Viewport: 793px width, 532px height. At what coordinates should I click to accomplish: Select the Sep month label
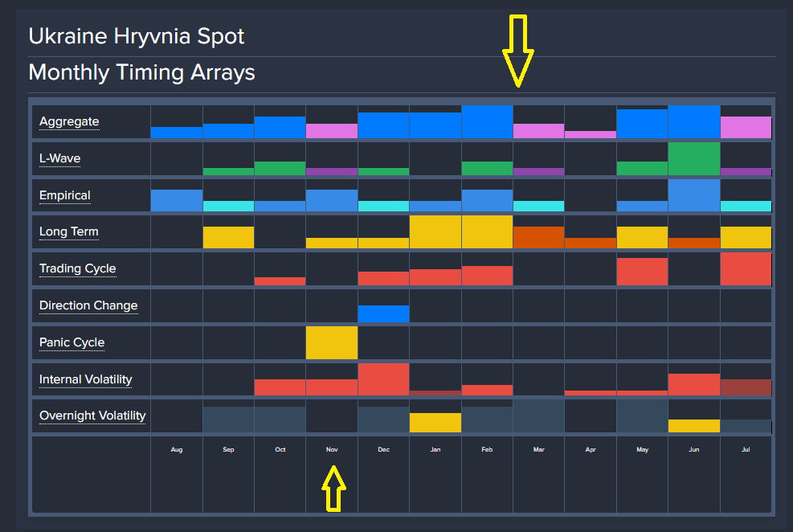tap(229, 449)
